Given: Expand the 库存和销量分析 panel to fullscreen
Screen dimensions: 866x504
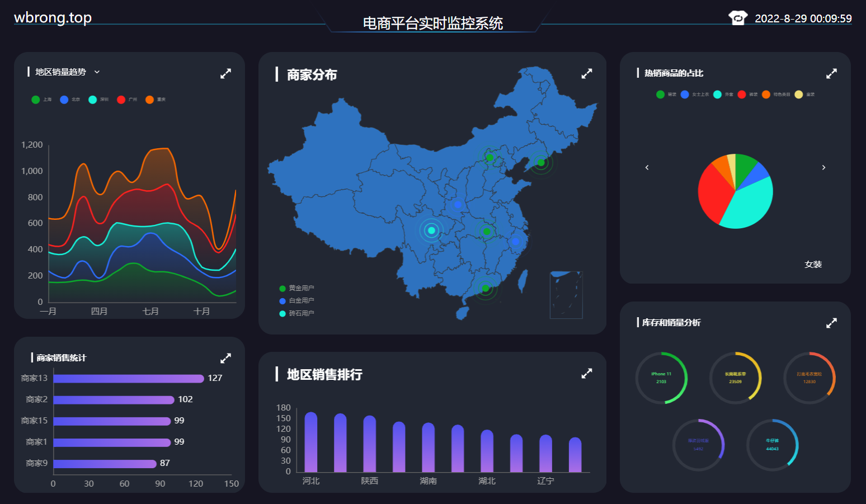Looking at the screenshot, I should (831, 323).
